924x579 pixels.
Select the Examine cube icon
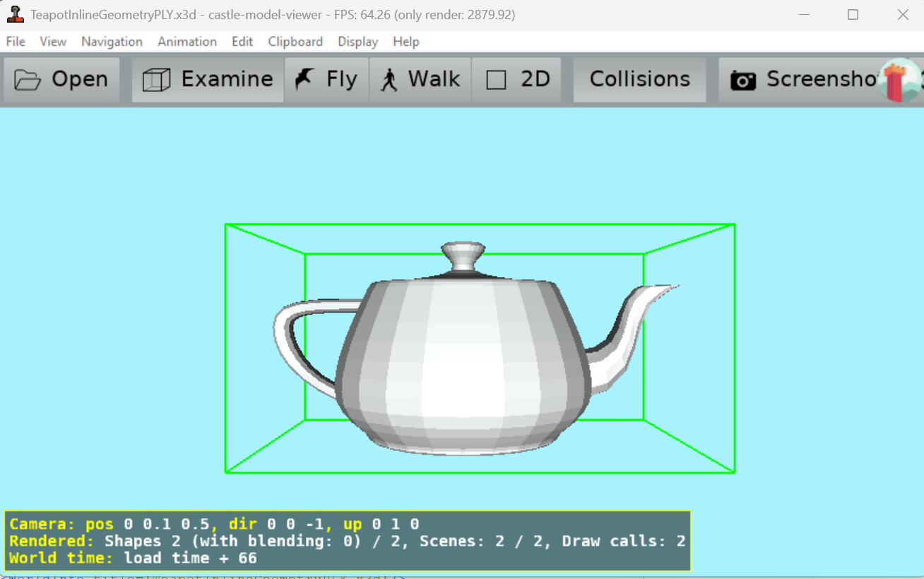pyautogui.click(x=156, y=80)
